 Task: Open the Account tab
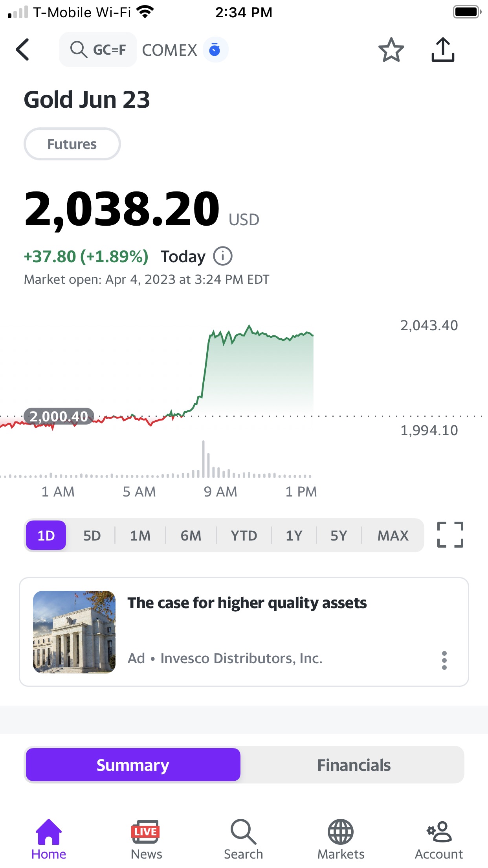pyautogui.click(x=439, y=839)
